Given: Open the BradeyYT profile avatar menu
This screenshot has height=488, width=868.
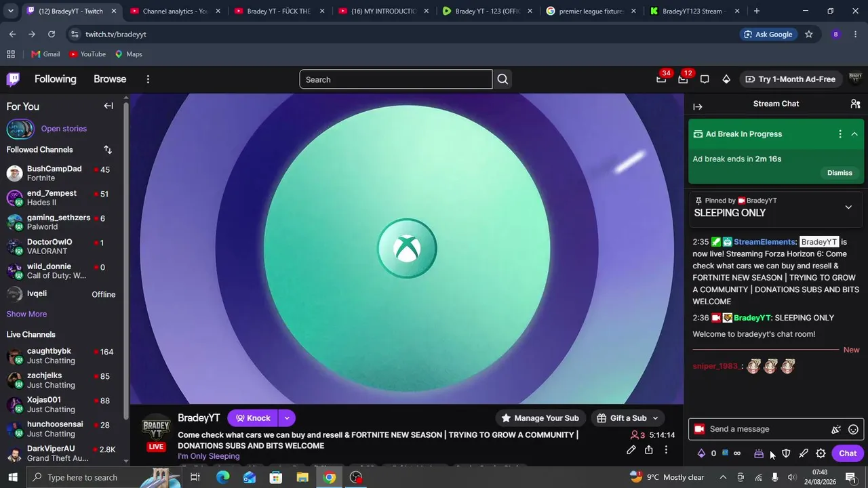Looking at the screenshot, I should (x=855, y=79).
